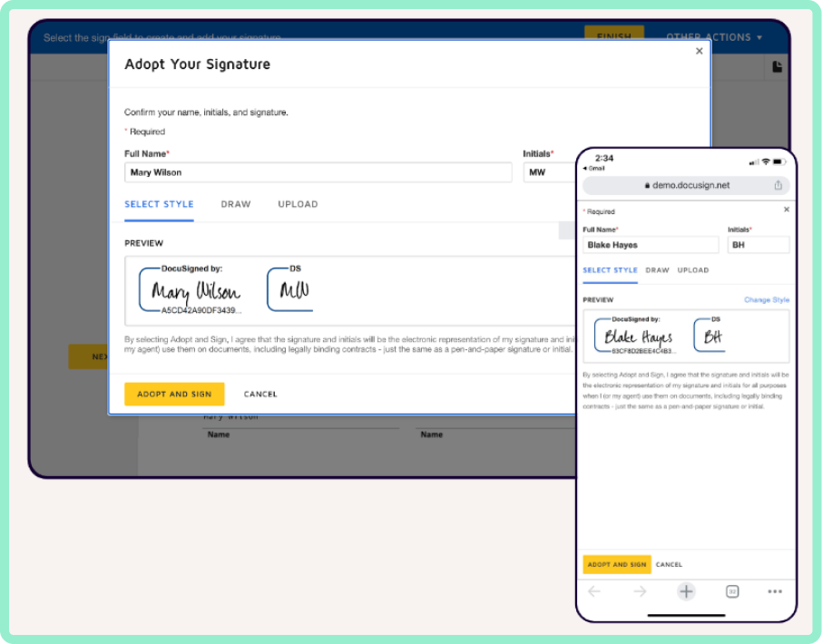Tap Cancel on the phone dialog

pyautogui.click(x=669, y=564)
